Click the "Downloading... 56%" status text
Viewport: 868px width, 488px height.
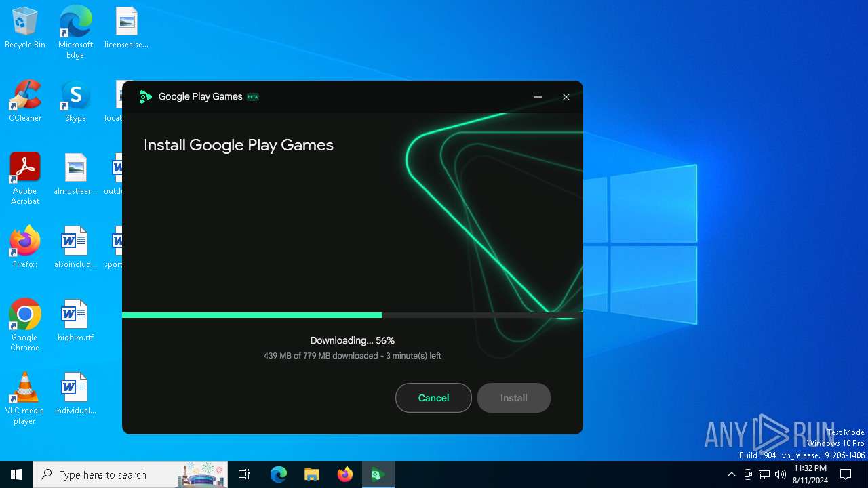click(353, 340)
